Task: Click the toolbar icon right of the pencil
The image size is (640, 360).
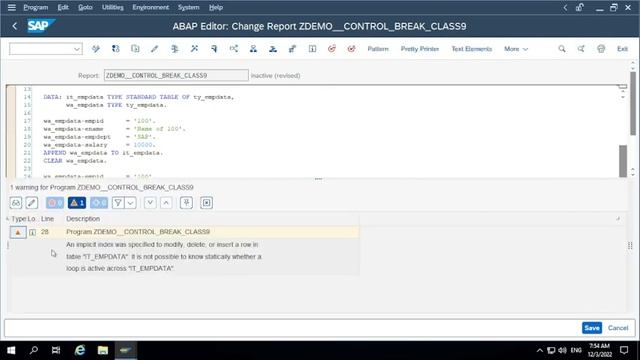Action: click(x=175, y=49)
